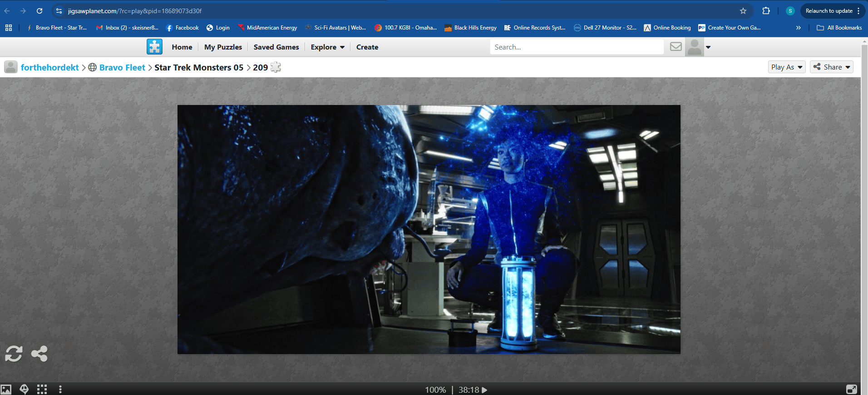Go to My Puzzles
The height and width of the screenshot is (395, 868).
[223, 47]
